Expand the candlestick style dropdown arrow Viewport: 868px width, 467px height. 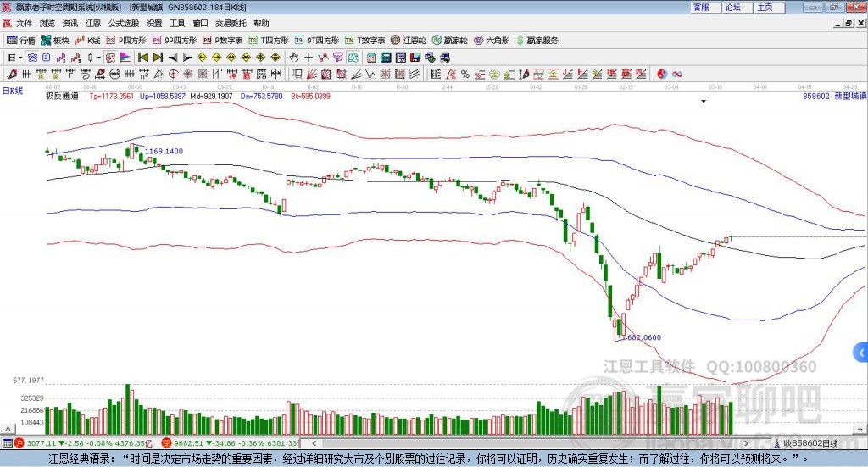(x=99, y=58)
